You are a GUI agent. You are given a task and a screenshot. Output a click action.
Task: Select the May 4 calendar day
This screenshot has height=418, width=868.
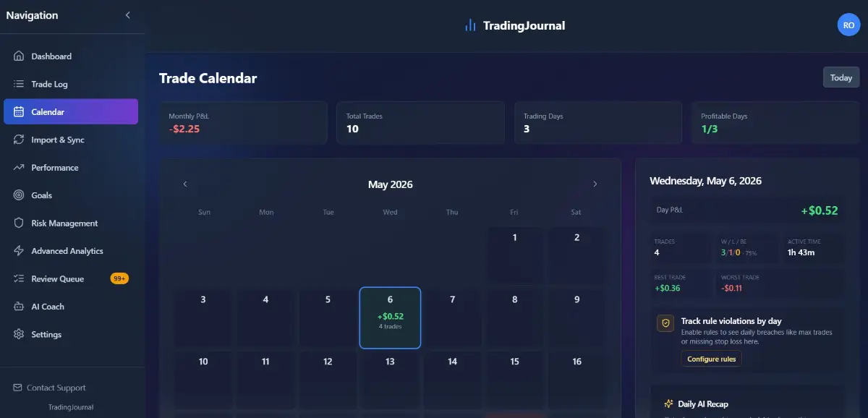tap(265, 318)
